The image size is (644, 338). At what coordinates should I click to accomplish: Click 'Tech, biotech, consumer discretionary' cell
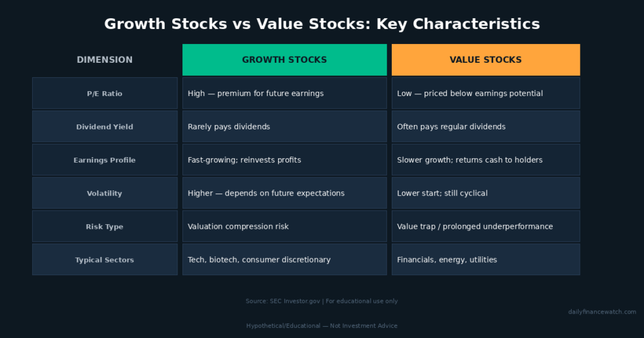(x=284, y=259)
